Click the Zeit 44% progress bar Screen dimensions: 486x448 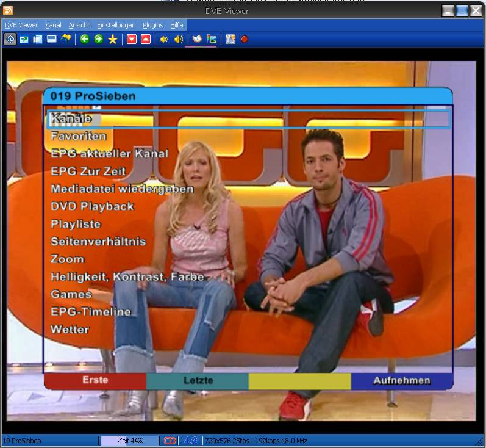(130, 441)
